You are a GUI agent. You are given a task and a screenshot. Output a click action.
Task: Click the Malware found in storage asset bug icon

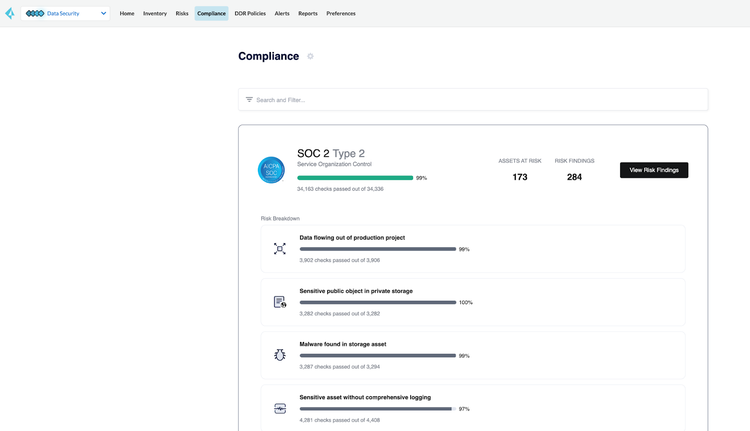pyautogui.click(x=280, y=355)
